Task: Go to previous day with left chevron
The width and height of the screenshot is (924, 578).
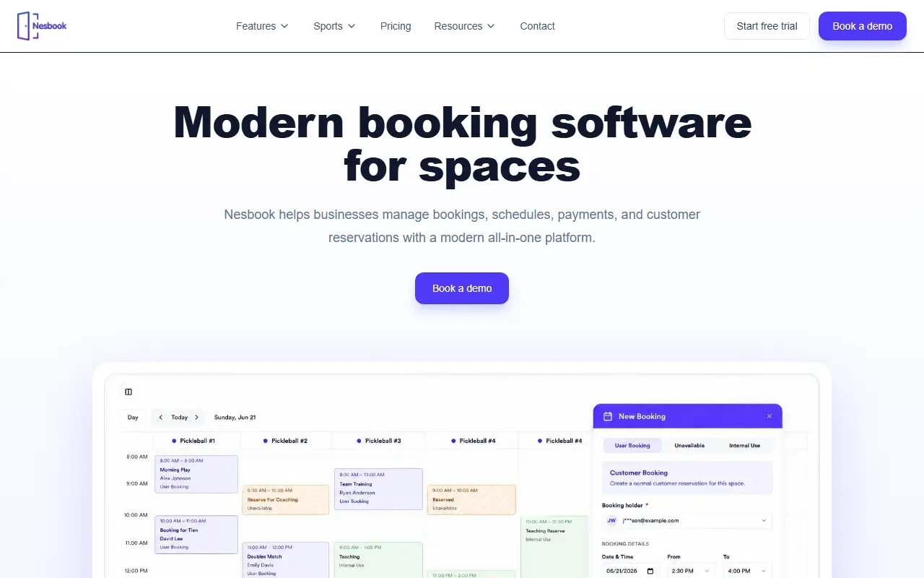Action: coord(161,417)
